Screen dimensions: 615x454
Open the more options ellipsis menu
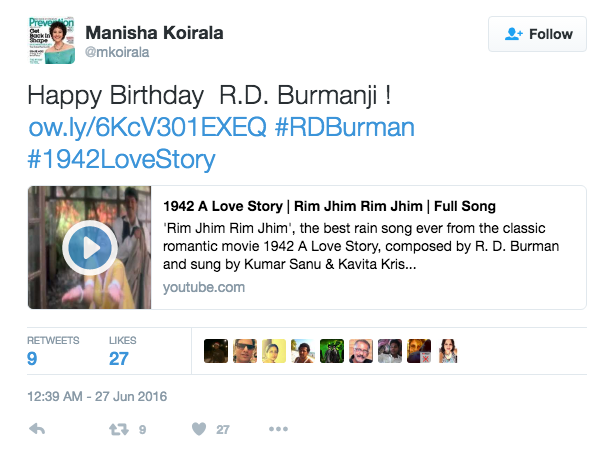click(x=279, y=430)
